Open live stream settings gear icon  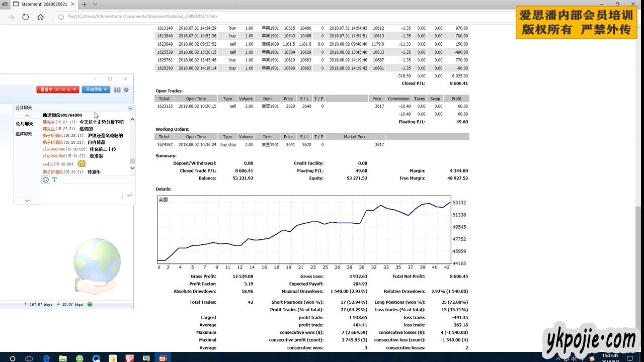pyautogui.click(x=126, y=89)
